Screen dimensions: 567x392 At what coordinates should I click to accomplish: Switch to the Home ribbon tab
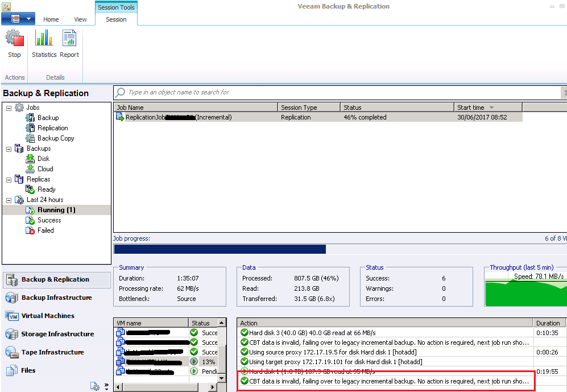tap(51, 19)
